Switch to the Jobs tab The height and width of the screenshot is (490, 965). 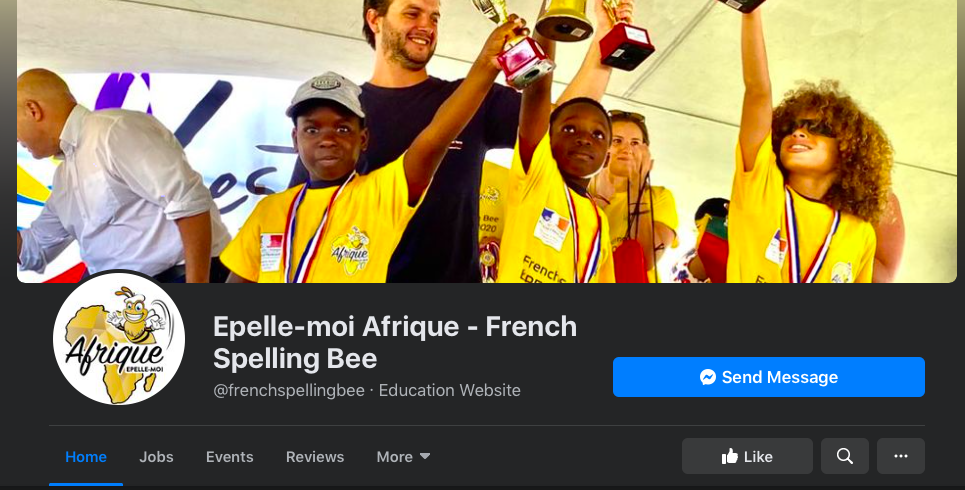[156, 457]
